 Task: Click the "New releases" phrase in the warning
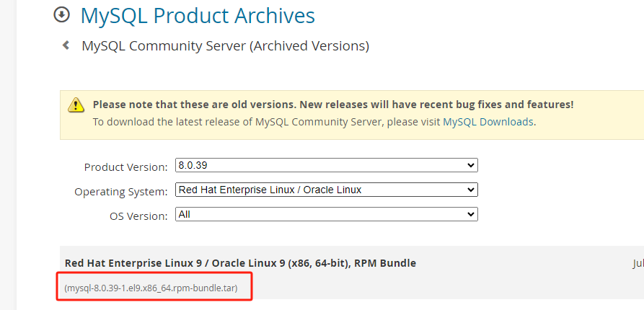[x=334, y=105]
